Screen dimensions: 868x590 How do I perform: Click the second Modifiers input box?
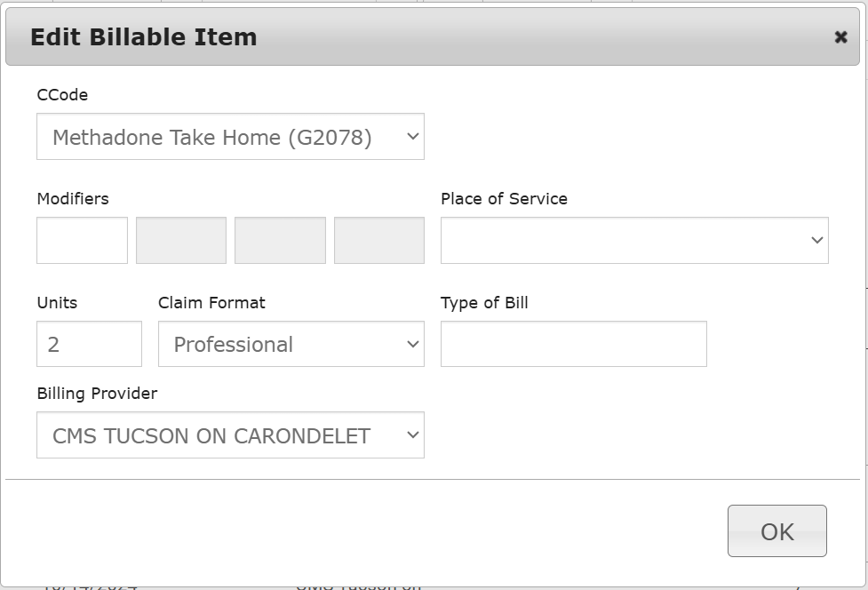181,241
